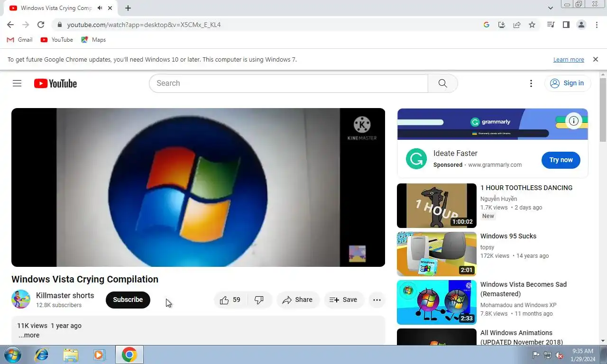The image size is (607, 364).
Task: Expand the tab search dropdown arrow
Action: [551, 8]
